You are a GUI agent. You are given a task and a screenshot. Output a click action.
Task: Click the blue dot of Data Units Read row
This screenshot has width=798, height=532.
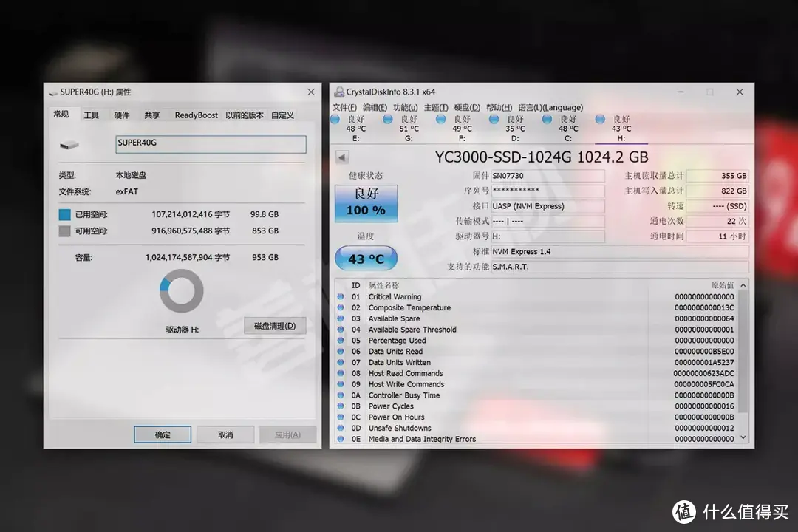pyautogui.click(x=341, y=351)
